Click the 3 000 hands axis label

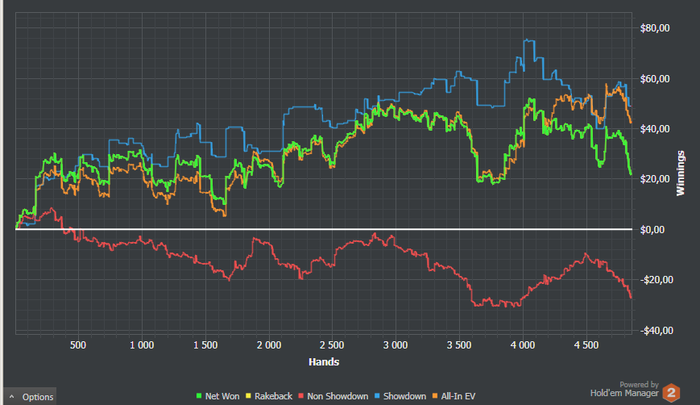point(395,345)
